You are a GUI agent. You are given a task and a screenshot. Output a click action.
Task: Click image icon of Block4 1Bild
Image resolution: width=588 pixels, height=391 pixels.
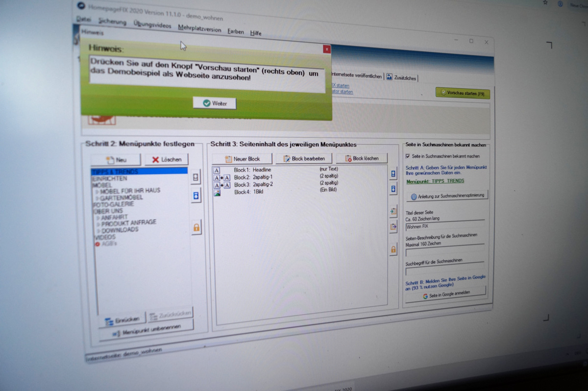tap(217, 193)
